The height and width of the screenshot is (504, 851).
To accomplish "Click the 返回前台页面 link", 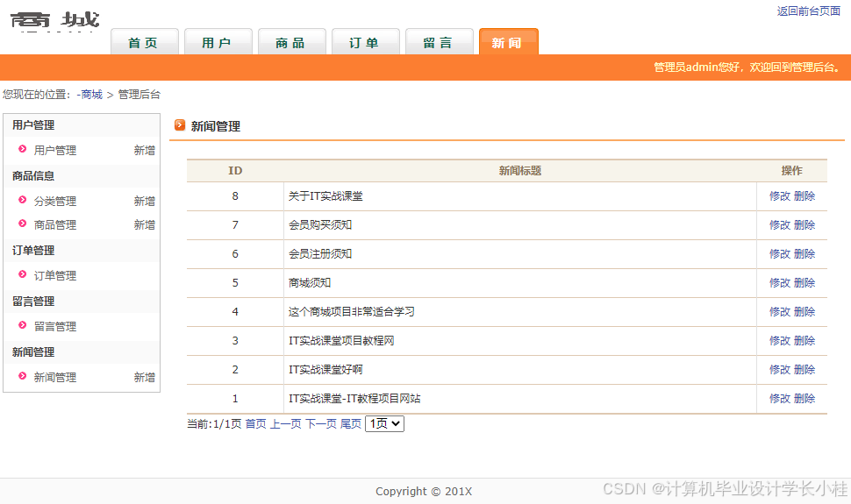I will (x=809, y=11).
